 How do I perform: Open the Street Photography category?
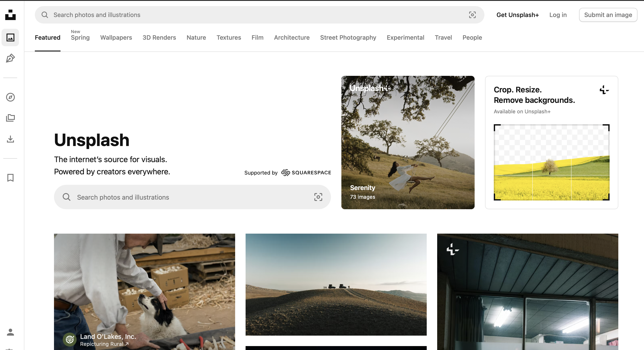coord(348,37)
